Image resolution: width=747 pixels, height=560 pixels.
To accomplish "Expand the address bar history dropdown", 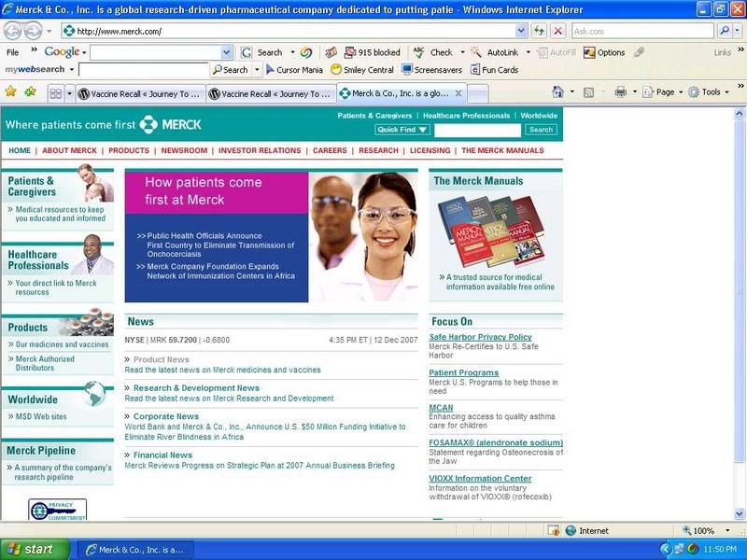I will (521, 31).
